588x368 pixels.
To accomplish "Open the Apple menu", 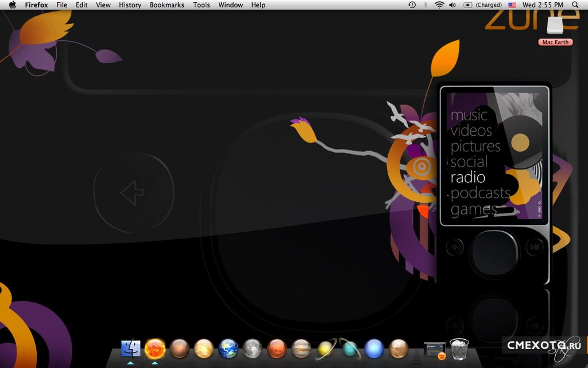I will pyautogui.click(x=12, y=5).
